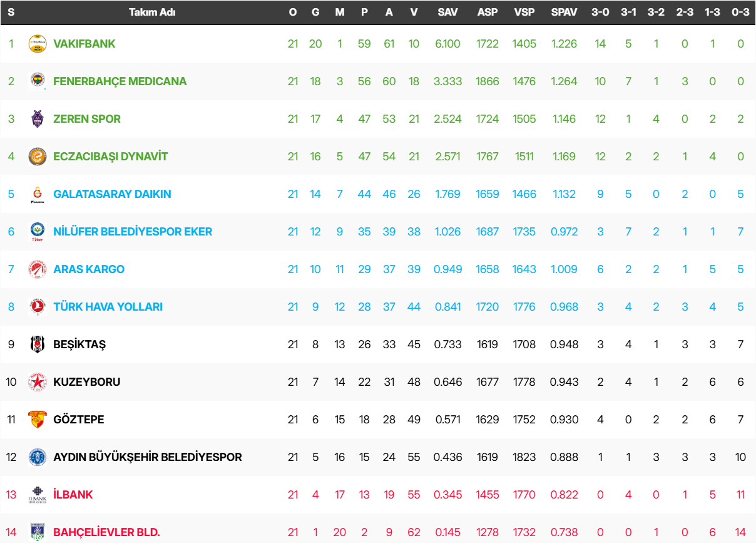756x543 pixels.
Task: Click the Göztepe team logo
Action: [x=38, y=420]
